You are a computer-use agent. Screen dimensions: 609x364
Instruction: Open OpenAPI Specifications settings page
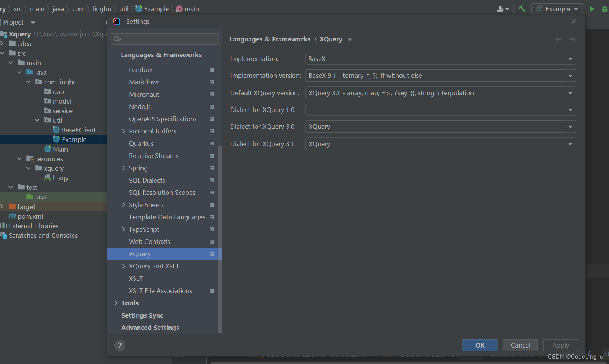[x=163, y=119]
